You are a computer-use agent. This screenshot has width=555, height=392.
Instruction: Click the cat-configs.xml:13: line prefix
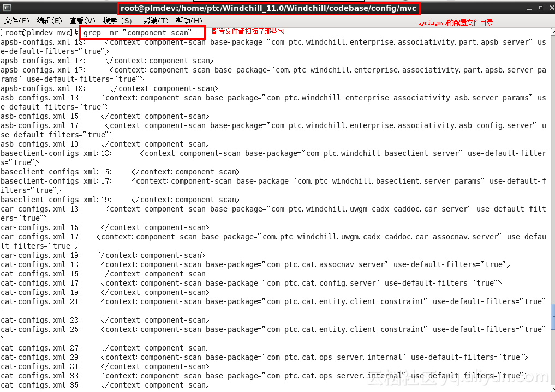coord(41,264)
